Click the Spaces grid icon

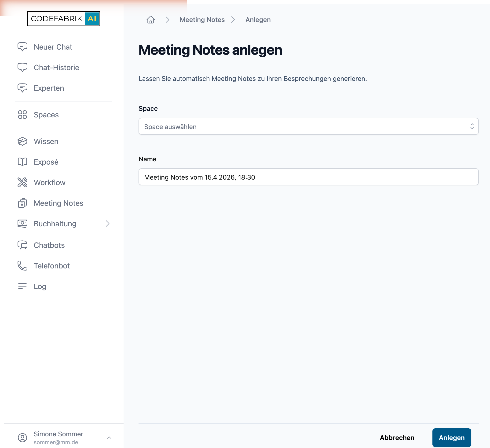pyautogui.click(x=22, y=115)
